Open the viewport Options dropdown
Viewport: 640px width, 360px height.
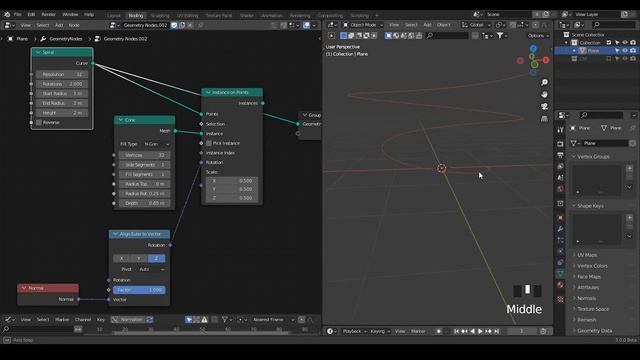[538, 36]
